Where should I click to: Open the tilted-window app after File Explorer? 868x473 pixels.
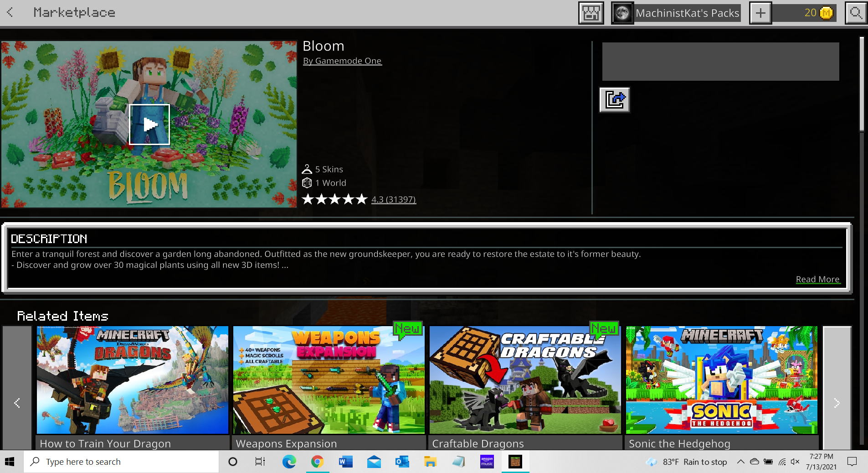point(458,462)
